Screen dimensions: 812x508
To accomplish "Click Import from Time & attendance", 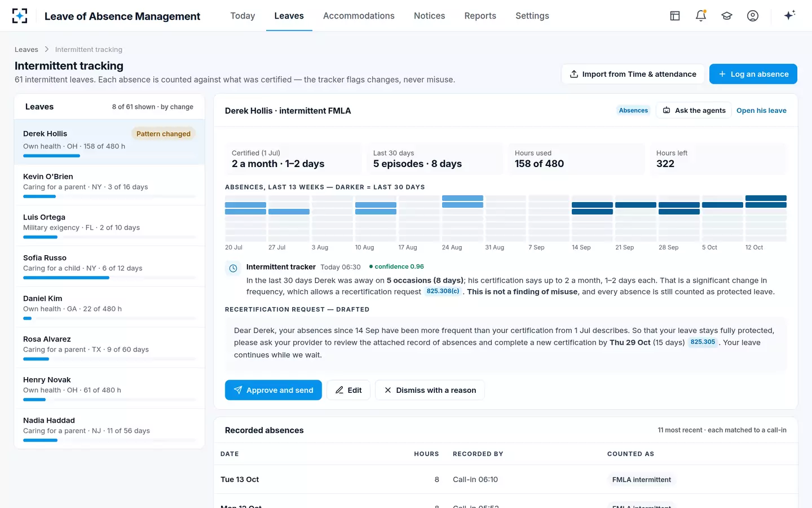I will coord(633,74).
